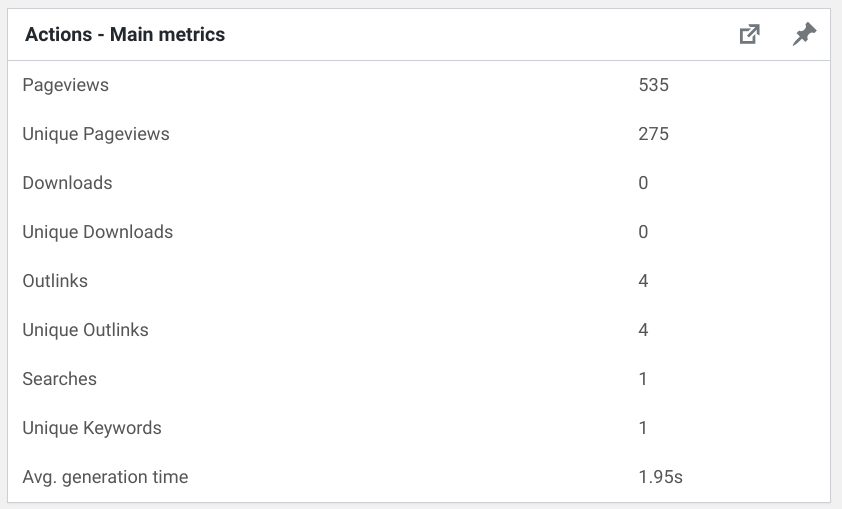The image size is (842, 509).
Task: Select the Searches metric label
Action: [60, 379]
